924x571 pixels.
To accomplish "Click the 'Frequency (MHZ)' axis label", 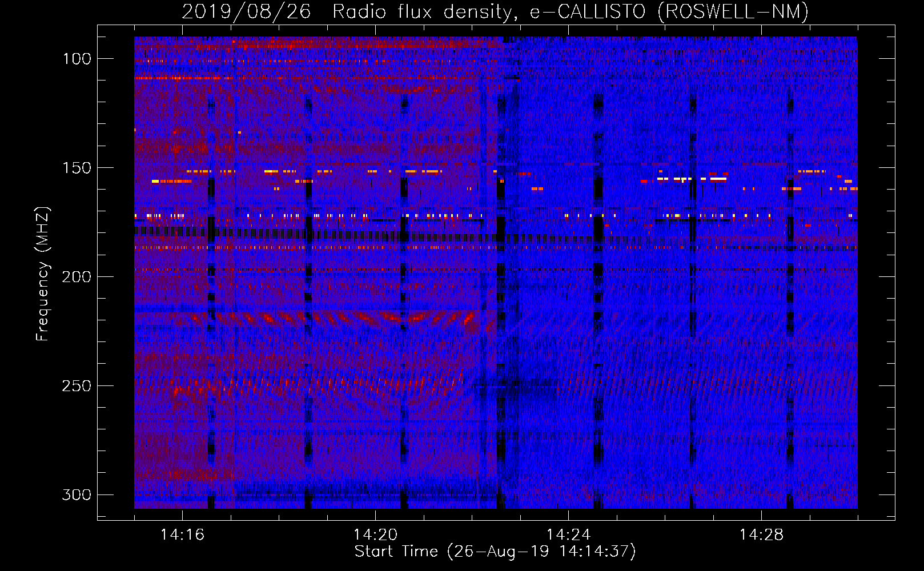I will tap(43, 274).
